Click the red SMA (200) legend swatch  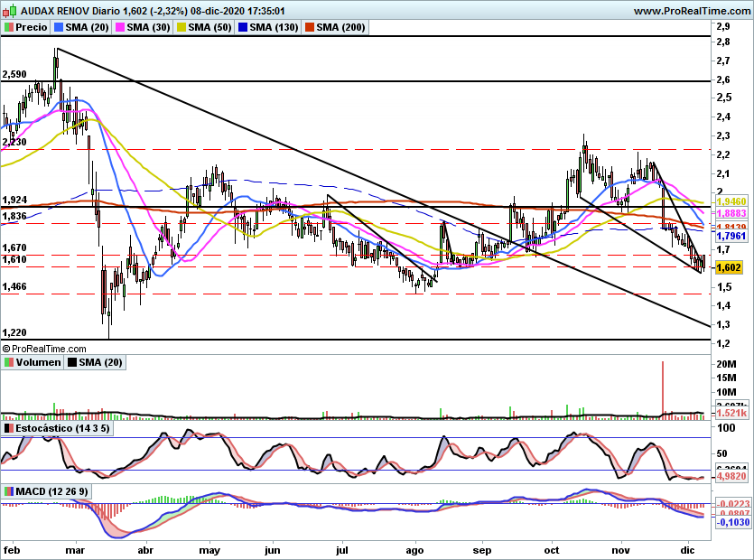(310, 27)
